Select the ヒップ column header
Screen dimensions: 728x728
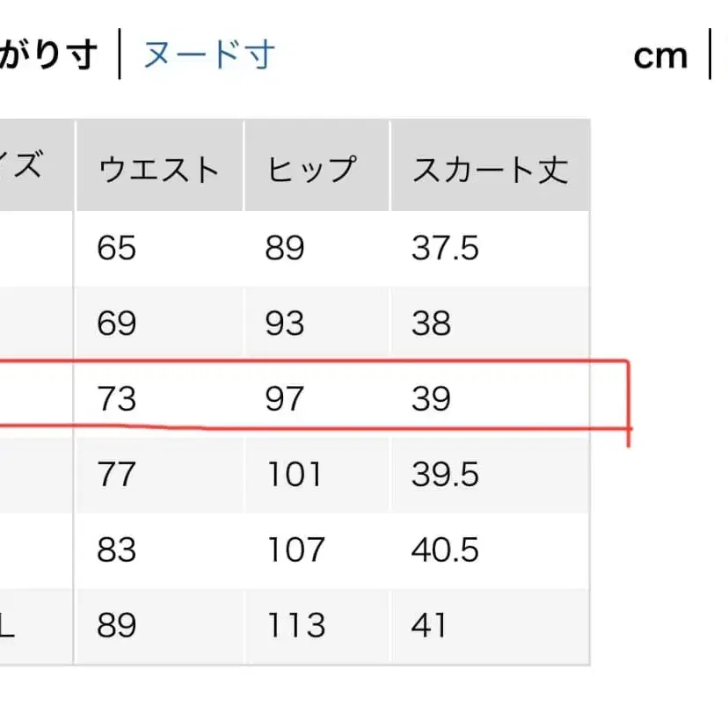tap(312, 166)
